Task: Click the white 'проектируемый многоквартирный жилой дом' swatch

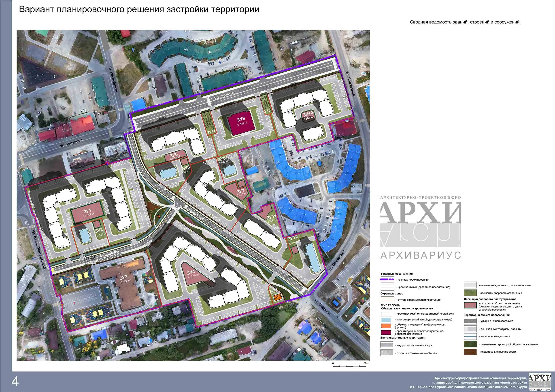Action: tap(386, 314)
